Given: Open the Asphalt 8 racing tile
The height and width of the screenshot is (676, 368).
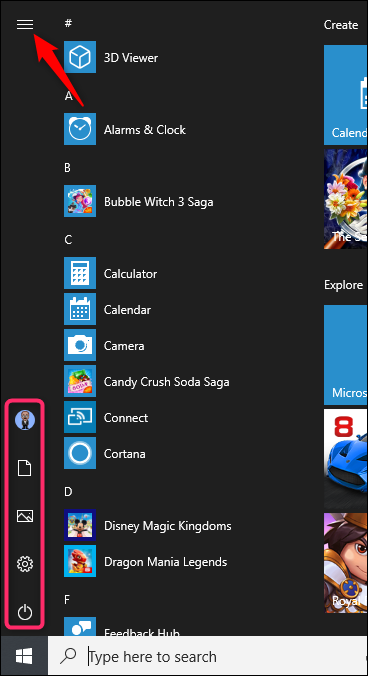Looking at the screenshot, I should [346, 459].
